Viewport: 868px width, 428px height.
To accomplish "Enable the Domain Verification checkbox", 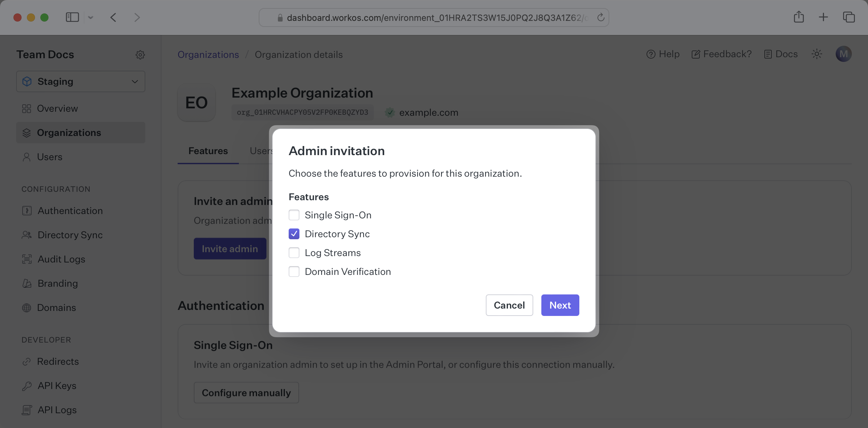I will pos(293,271).
